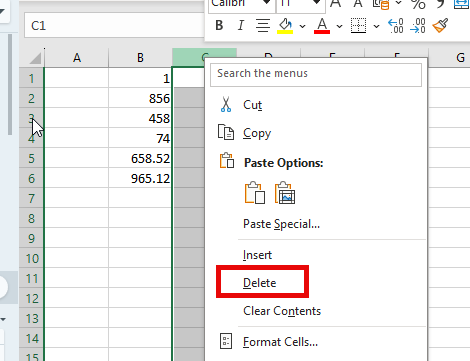Open Format Cells dialog entry
Screen dimensions: 470x361
point(280,342)
